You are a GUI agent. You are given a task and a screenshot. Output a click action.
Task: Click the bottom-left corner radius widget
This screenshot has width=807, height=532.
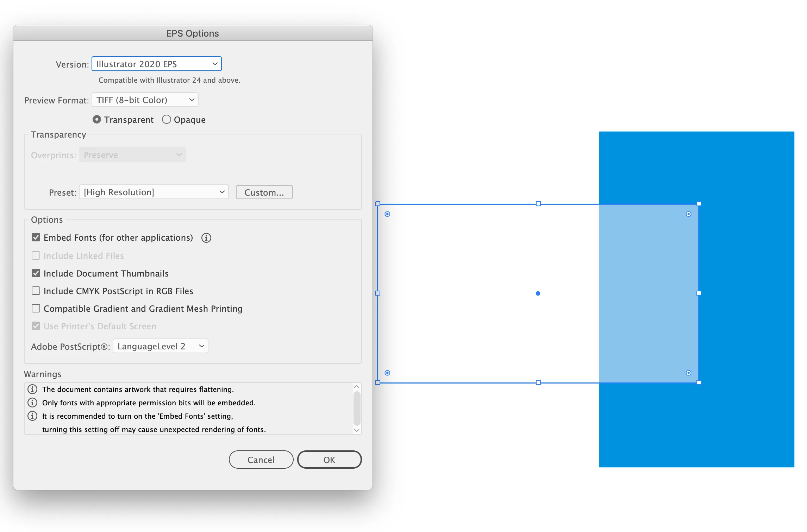pyautogui.click(x=387, y=373)
